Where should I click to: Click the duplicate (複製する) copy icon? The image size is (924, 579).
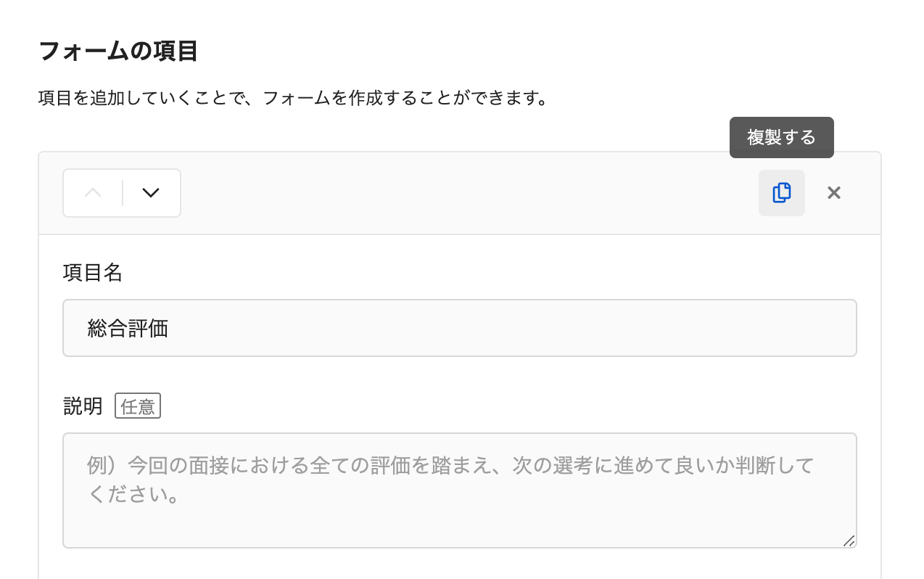tap(781, 193)
